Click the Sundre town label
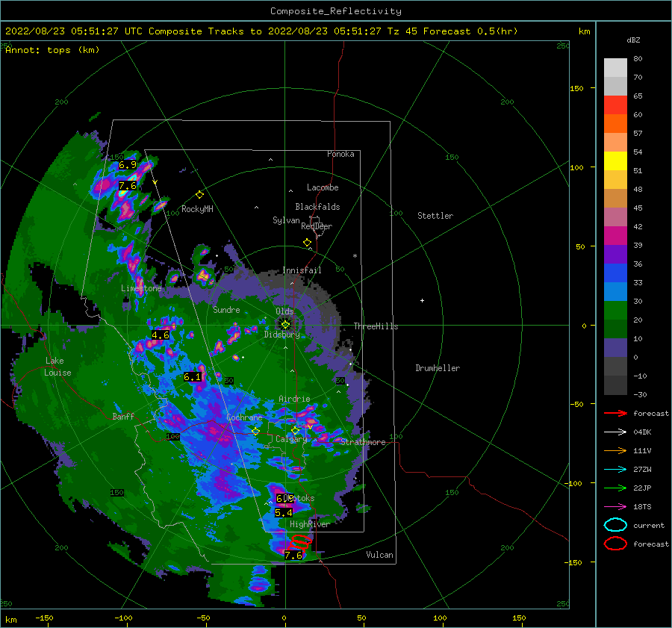 coord(226,309)
